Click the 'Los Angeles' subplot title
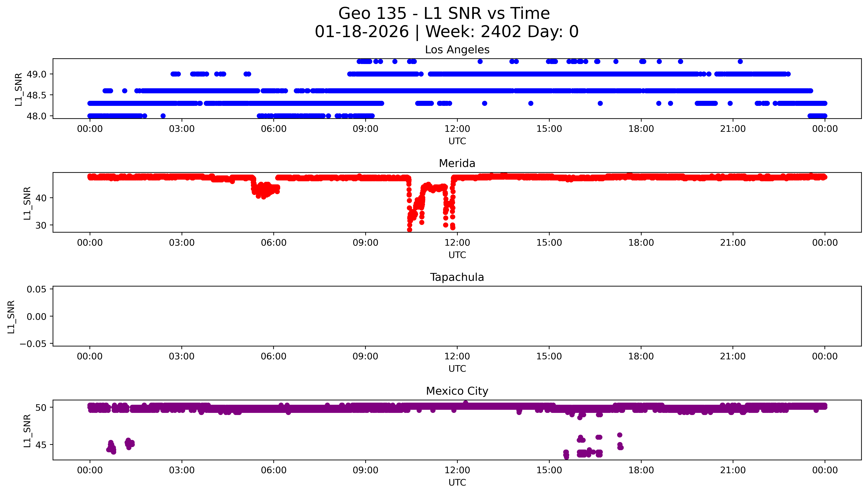 457,50
